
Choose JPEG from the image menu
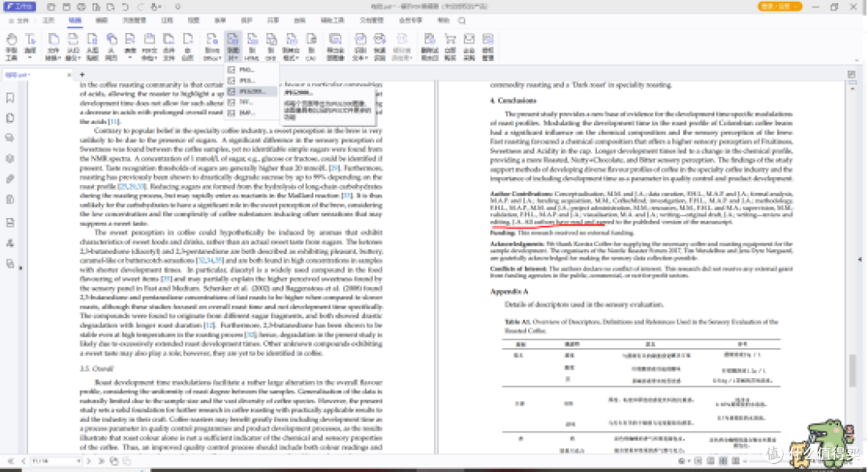(x=252, y=80)
